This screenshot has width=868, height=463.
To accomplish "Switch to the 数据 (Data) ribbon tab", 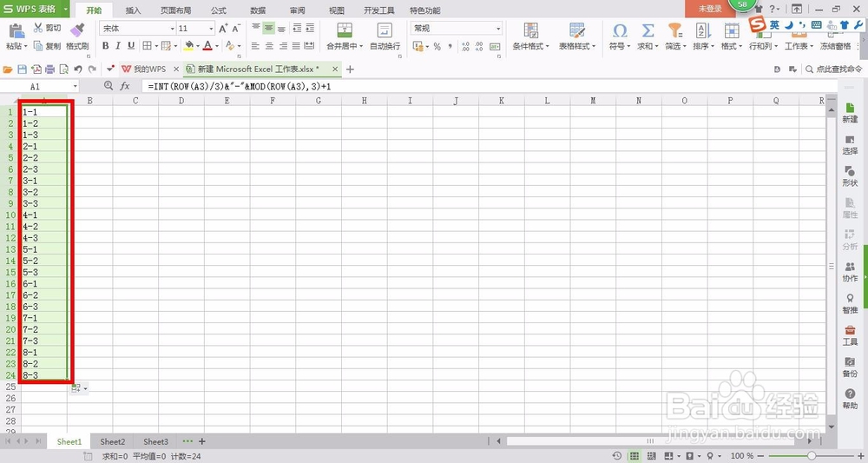I will 258,10.
